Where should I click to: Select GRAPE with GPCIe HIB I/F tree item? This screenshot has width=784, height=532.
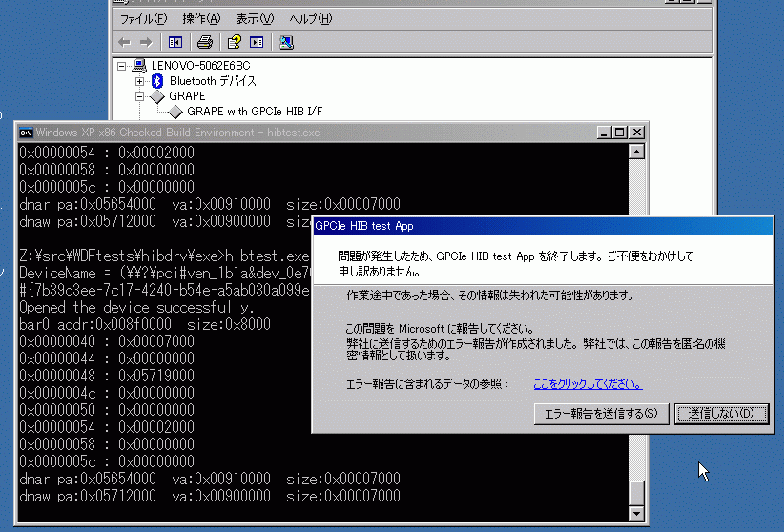(255, 112)
